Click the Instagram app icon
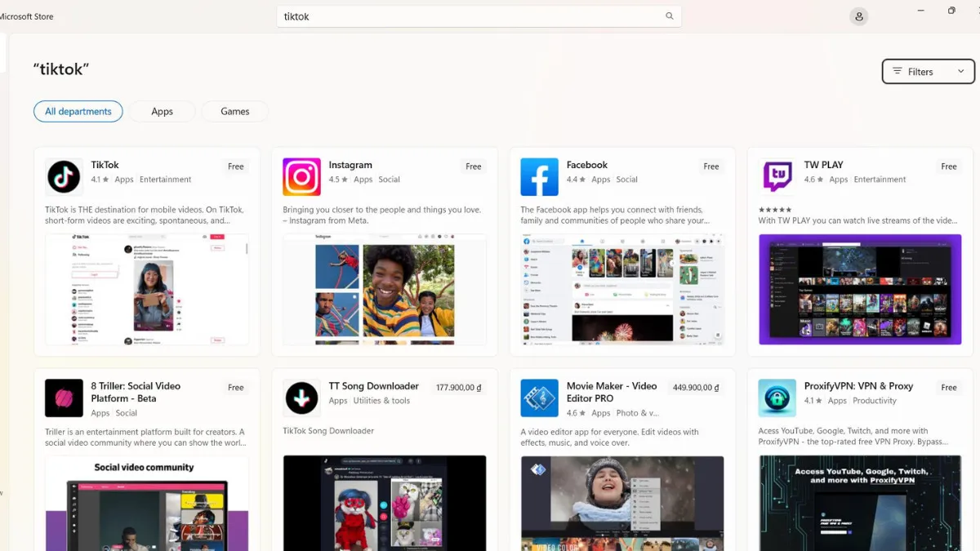Image resolution: width=980 pixels, height=551 pixels. click(x=301, y=176)
